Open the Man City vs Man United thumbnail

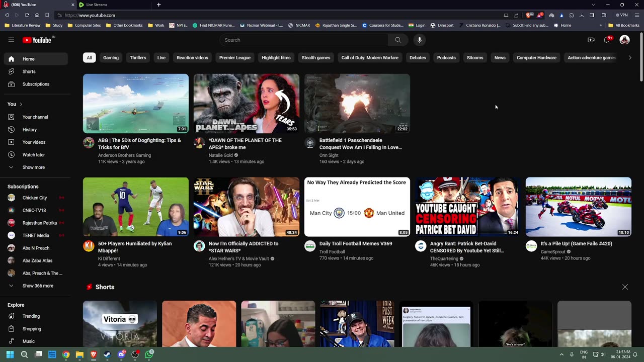[357, 207]
